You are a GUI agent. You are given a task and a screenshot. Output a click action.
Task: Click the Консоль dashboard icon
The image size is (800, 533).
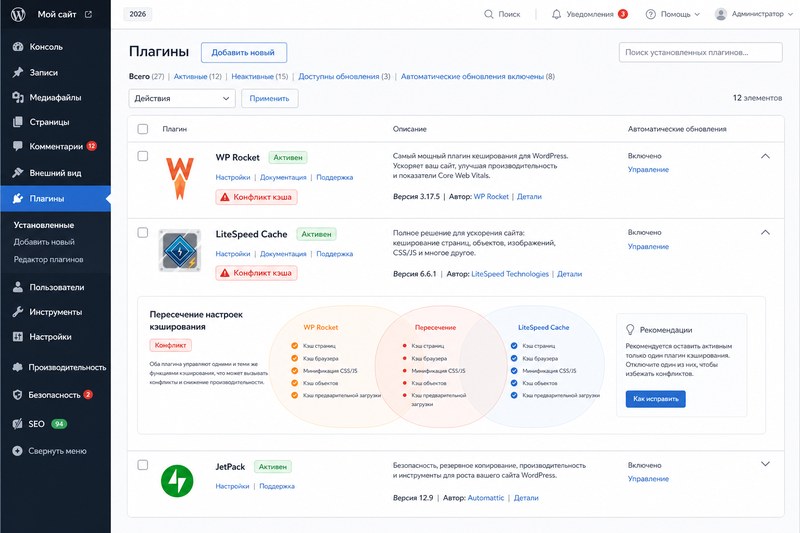pos(18,46)
